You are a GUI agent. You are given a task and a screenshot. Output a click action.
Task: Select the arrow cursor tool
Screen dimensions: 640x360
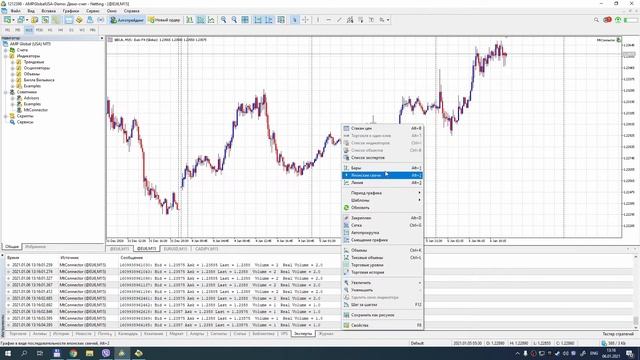tap(294, 20)
